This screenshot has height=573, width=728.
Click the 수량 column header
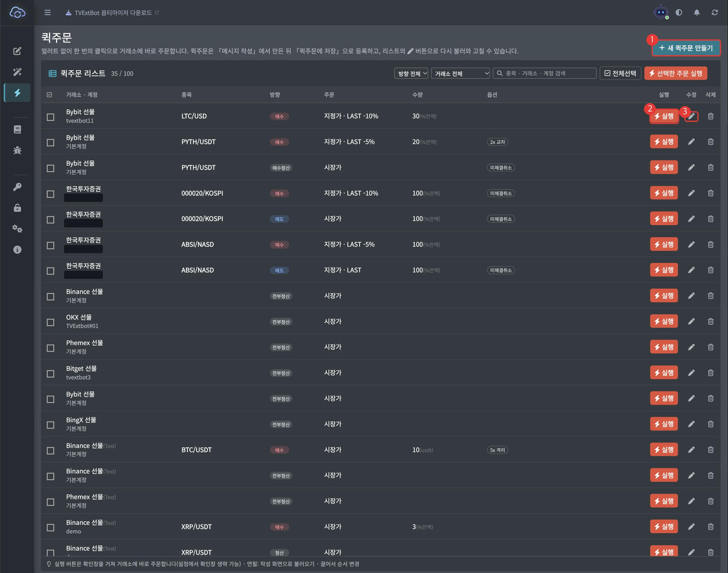tap(417, 95)
